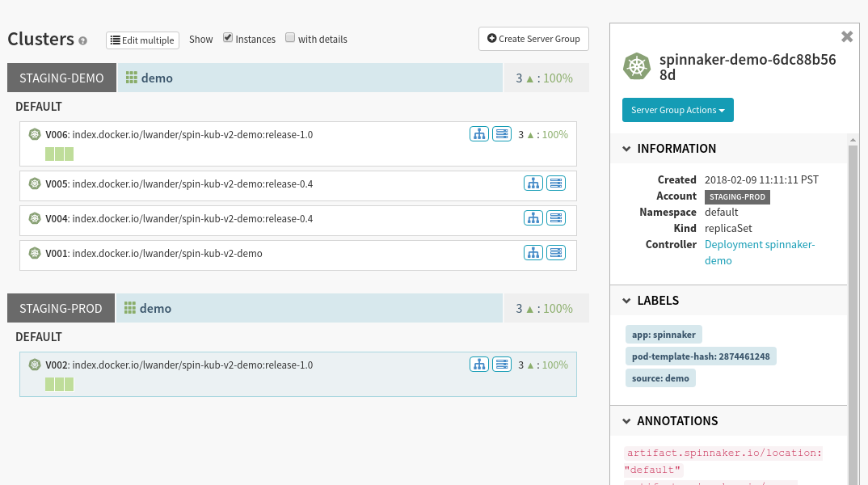Uncheck the Instances checkbox
The height and width of the screenshot is (485, 868).
point(228,38)
